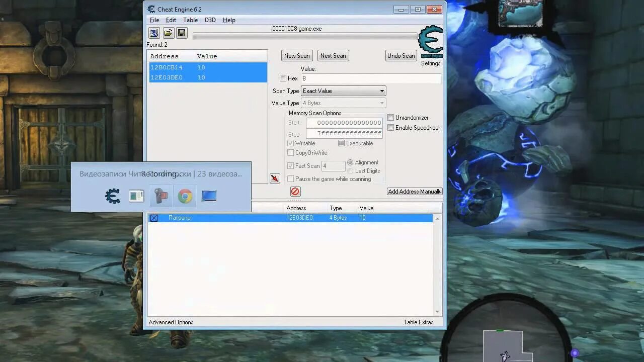Click the New Scan button
The width and height of the screenshot is (644, 362).
click(297, 56)
